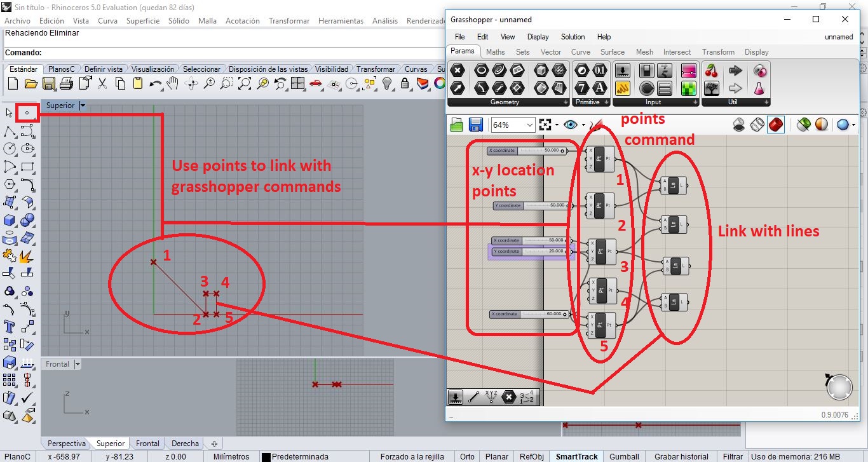
Task: Click the Zoom extents icon
Action: point(245,83)
